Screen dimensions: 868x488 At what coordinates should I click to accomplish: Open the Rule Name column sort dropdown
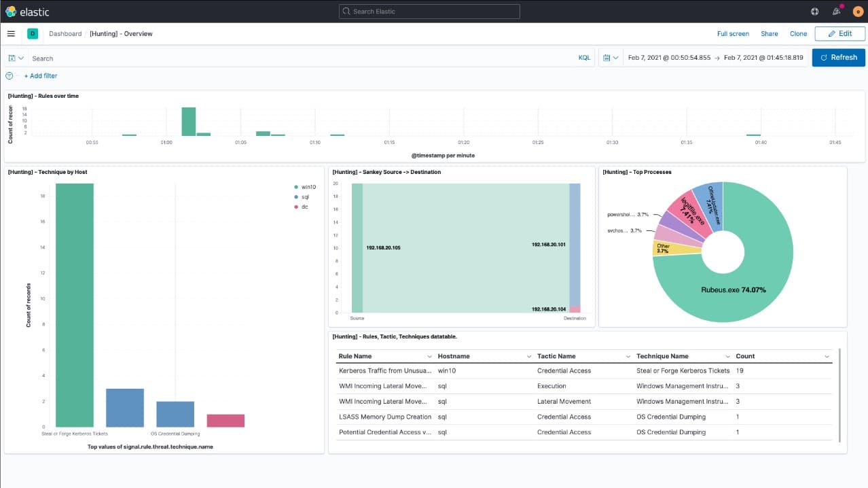pyautogui.click(x=429, y=355)
